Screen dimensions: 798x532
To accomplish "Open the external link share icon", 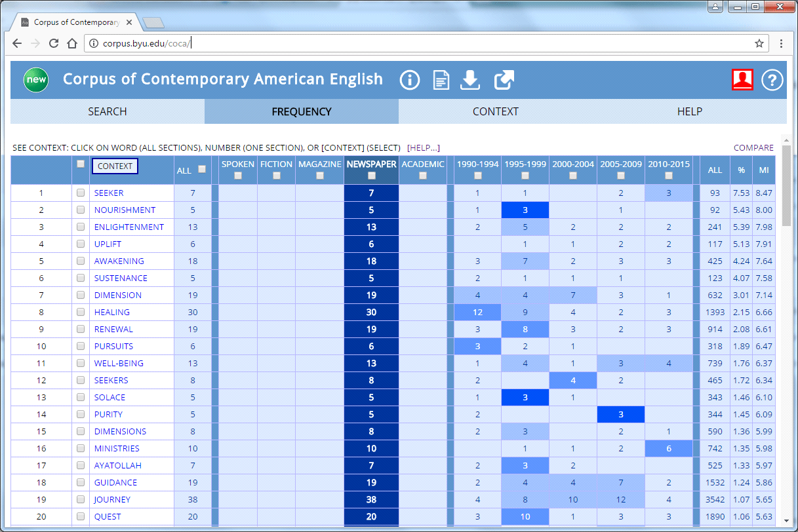I will [504, 80].
